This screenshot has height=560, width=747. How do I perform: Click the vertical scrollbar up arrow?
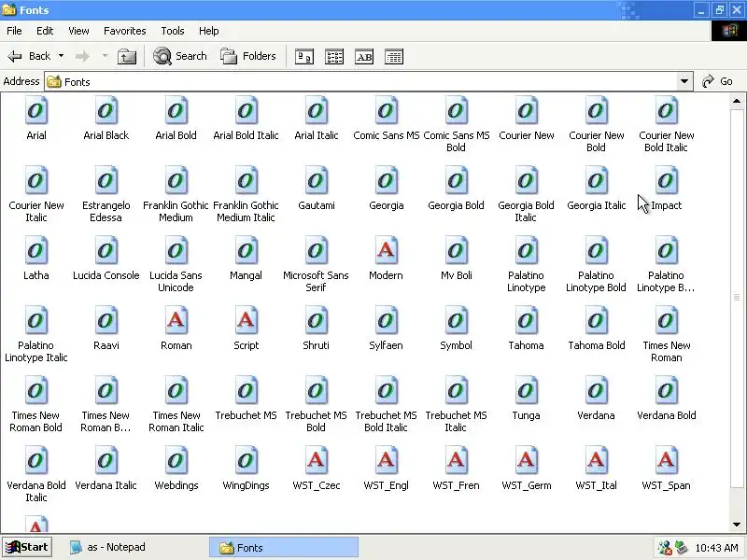[x=737, y=101]
